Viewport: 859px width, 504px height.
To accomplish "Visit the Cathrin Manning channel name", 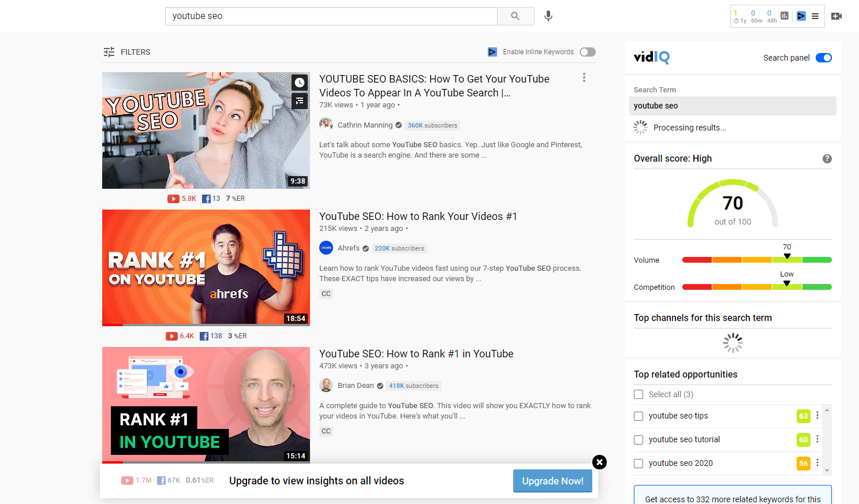I will [x=365, y=125].
